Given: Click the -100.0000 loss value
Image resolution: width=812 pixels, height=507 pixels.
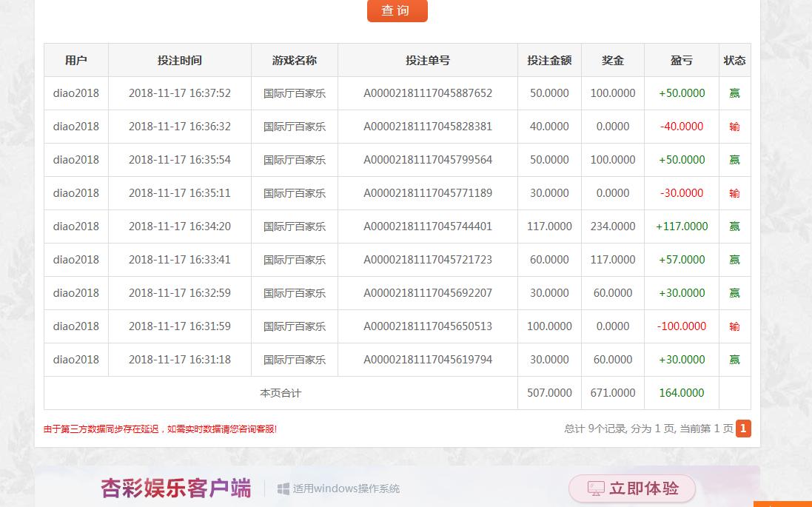Looking at the screenshot, I should pyautogui.click(x=682, y=326).
